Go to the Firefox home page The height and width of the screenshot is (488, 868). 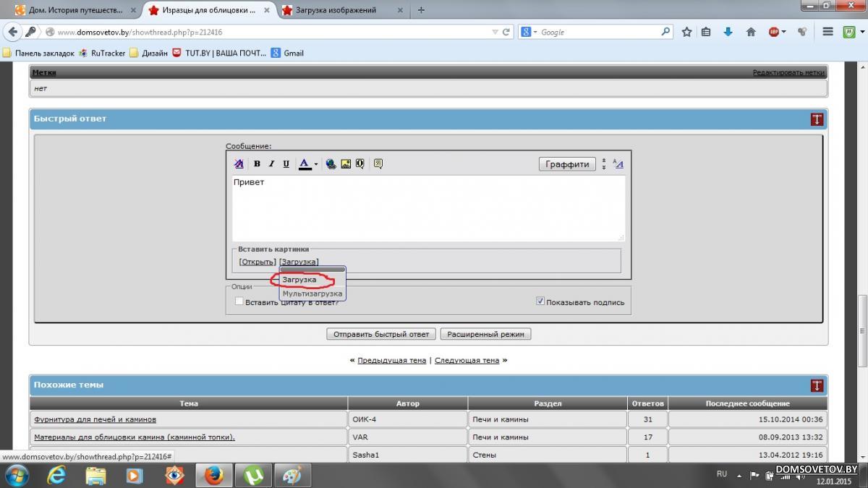coord(751,32)
